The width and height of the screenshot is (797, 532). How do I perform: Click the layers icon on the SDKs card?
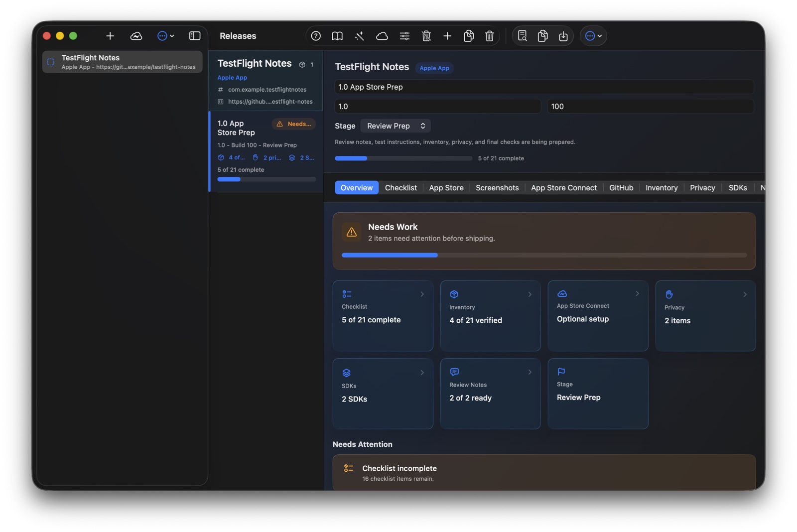(347, 373)
